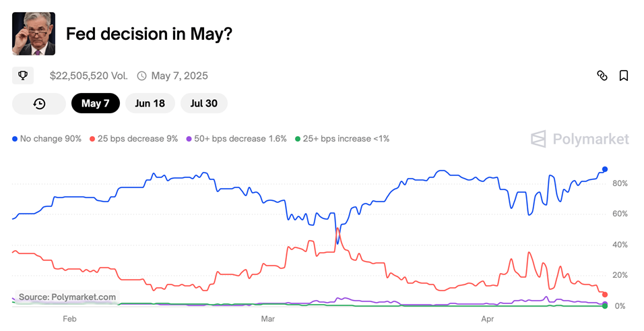Screen dimensions: 644x331
Task: Click the Jerome Powell thumbnail image
Action: click(34, 34)
